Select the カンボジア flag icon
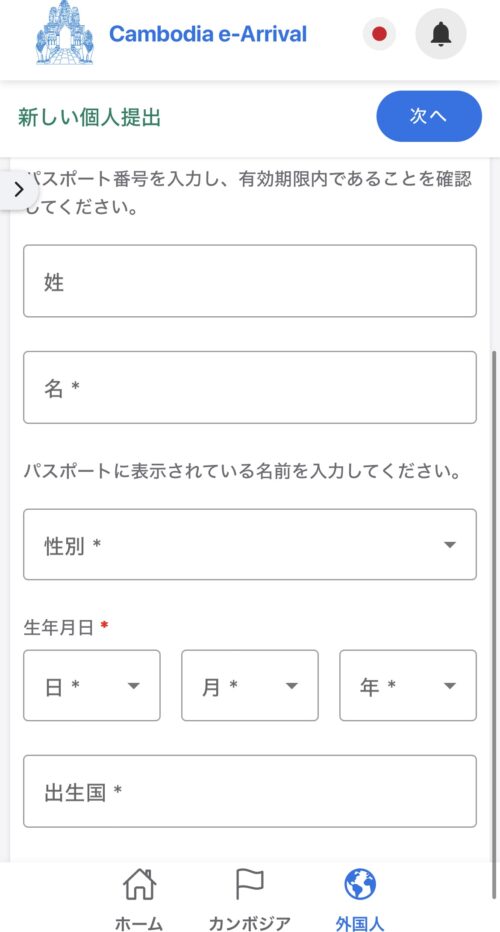The width and height of the screenshot is (500, 932). point(249,884)
